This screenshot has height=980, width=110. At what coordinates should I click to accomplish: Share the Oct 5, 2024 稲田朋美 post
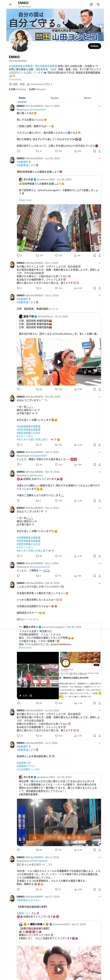[100, 389]
